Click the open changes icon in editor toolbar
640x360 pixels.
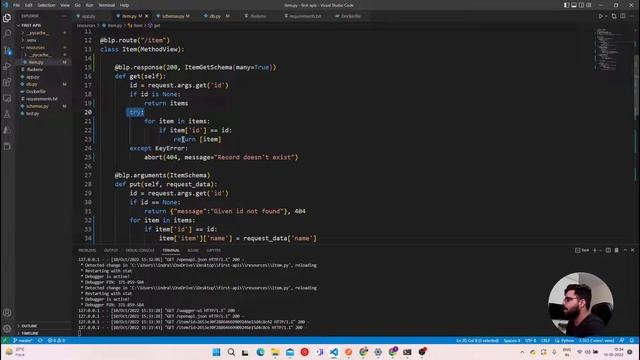(x=614, y=16)
